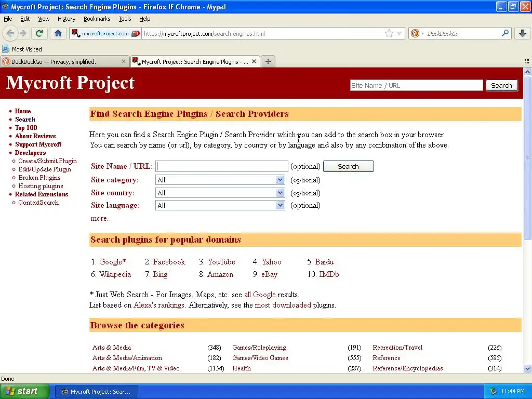Go back with the browser Back arrow
Image resolution: width=532 pixels, height=399 pixels.
click(x=10, y=33)
